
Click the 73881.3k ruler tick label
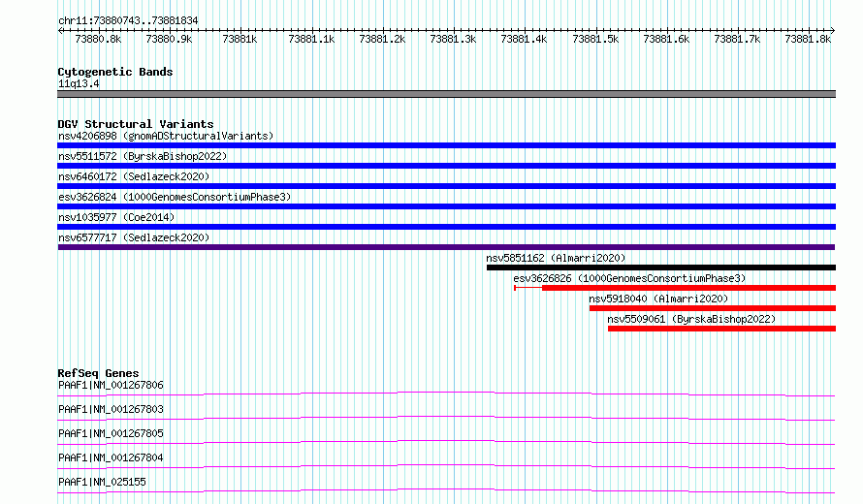(x=453, y=39)
